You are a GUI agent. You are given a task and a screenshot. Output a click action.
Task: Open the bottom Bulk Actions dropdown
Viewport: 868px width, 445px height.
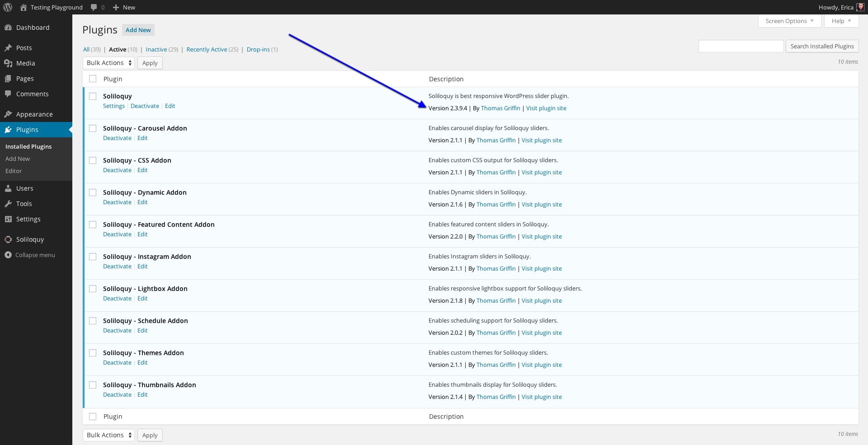point(108,435)
